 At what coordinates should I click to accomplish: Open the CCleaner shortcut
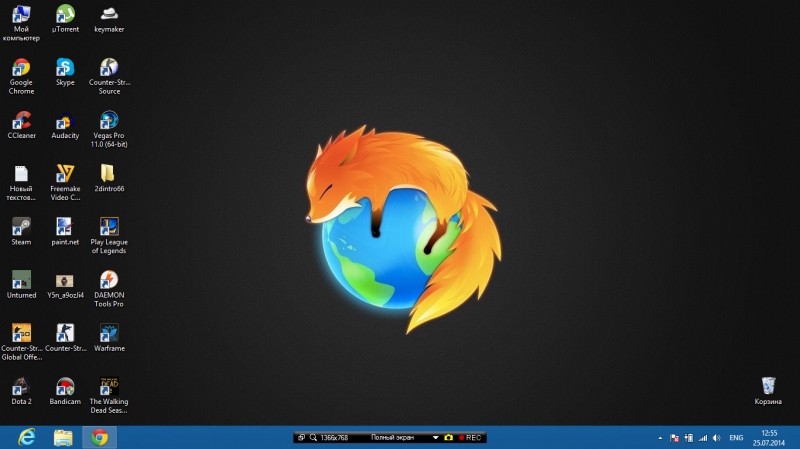coord(21,125)
